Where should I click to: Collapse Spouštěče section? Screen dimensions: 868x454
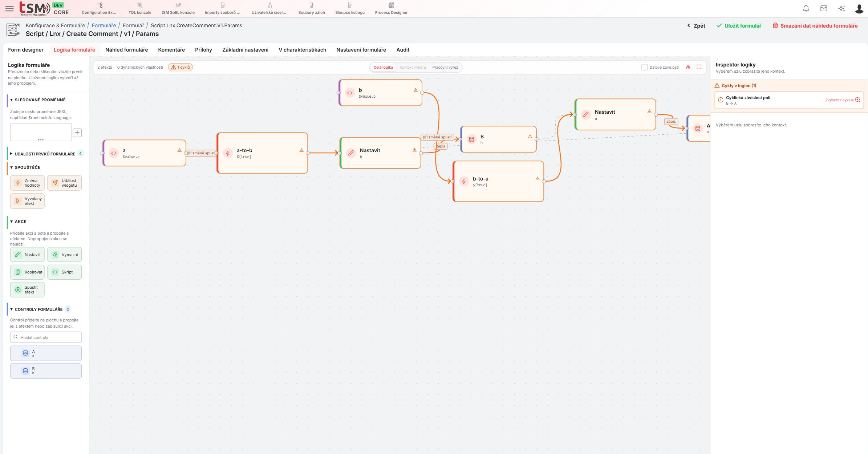point(25,167)
